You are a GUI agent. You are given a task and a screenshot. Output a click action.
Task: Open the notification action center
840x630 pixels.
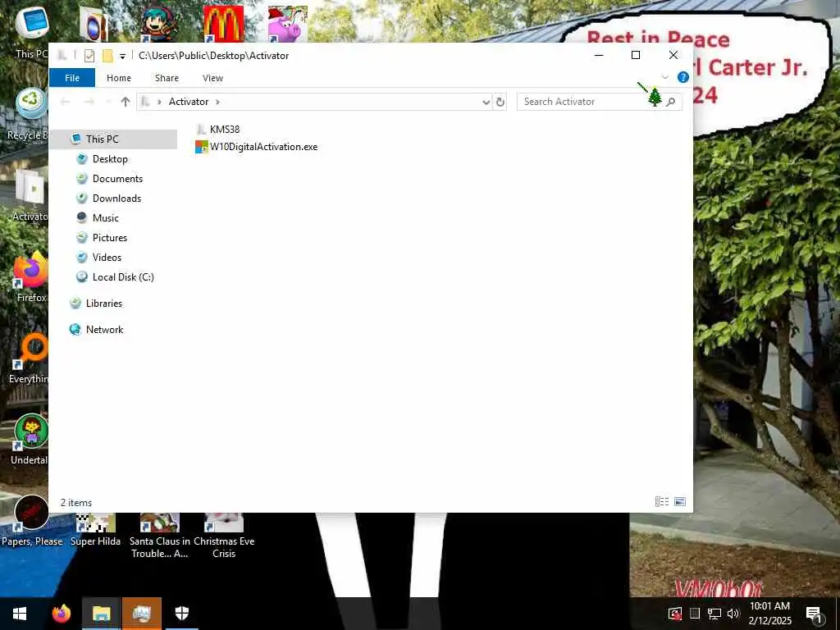coord(813,614)
